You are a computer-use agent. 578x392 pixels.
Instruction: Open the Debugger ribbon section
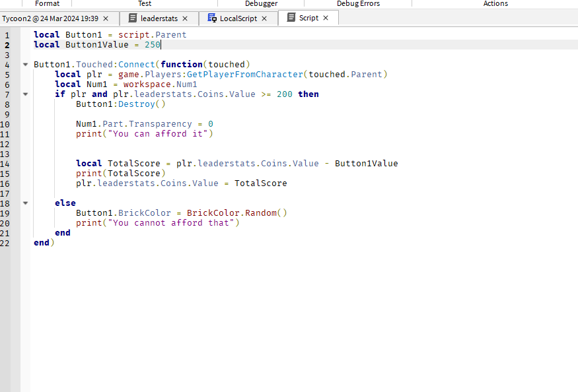click(261, 3)
